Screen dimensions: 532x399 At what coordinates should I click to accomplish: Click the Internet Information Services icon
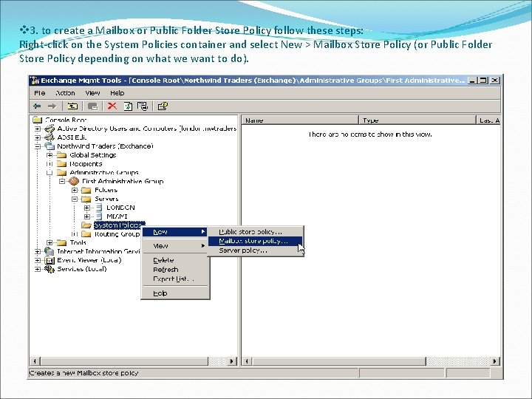(50, 251)
